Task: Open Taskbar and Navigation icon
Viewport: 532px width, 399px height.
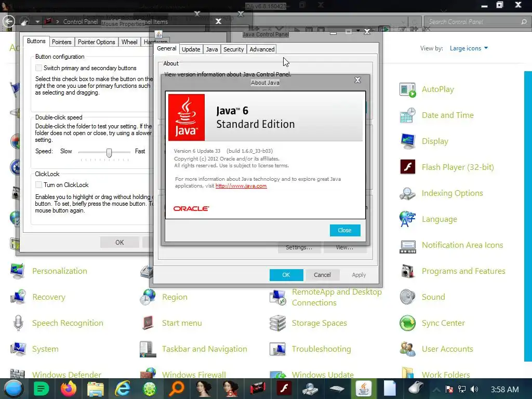Action: [148, 350]
